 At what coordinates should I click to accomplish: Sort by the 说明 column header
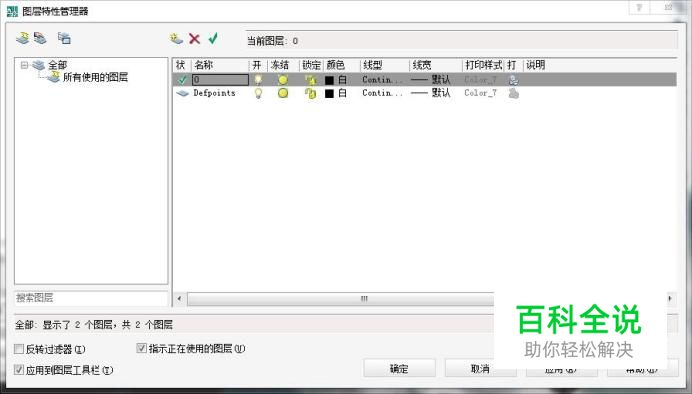(535, 65)
